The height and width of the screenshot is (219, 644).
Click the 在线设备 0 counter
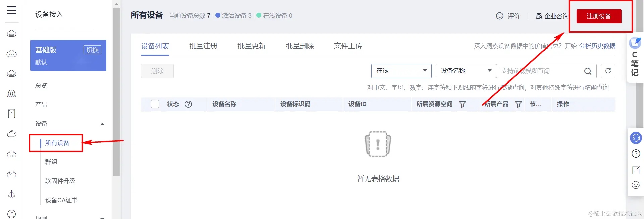[x=274, y=16]
